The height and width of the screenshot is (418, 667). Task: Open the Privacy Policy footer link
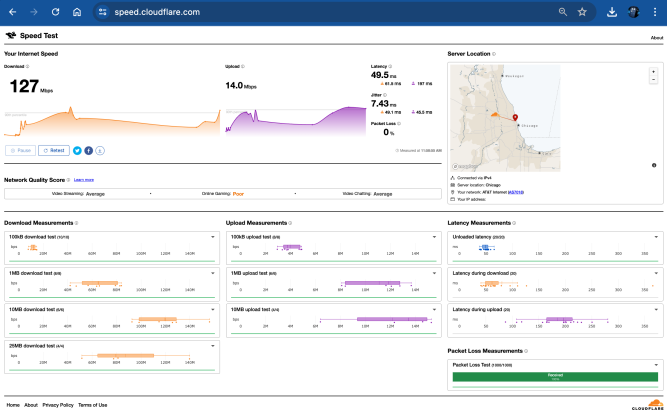coord(58,405)
